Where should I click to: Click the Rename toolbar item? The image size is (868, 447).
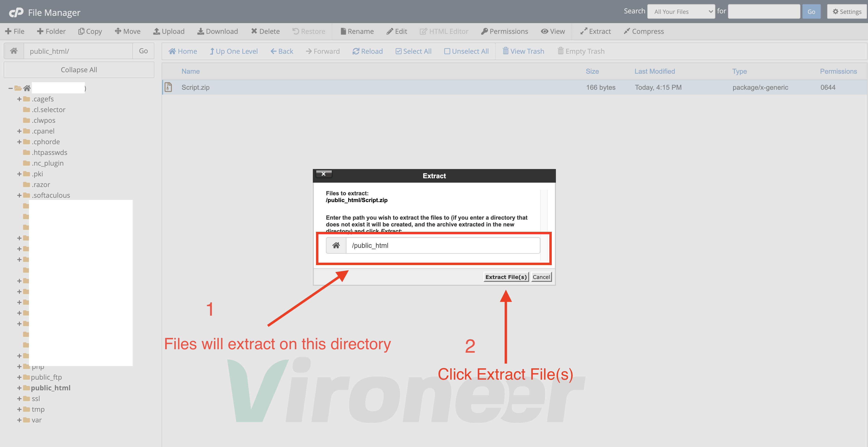coord(357,31)
